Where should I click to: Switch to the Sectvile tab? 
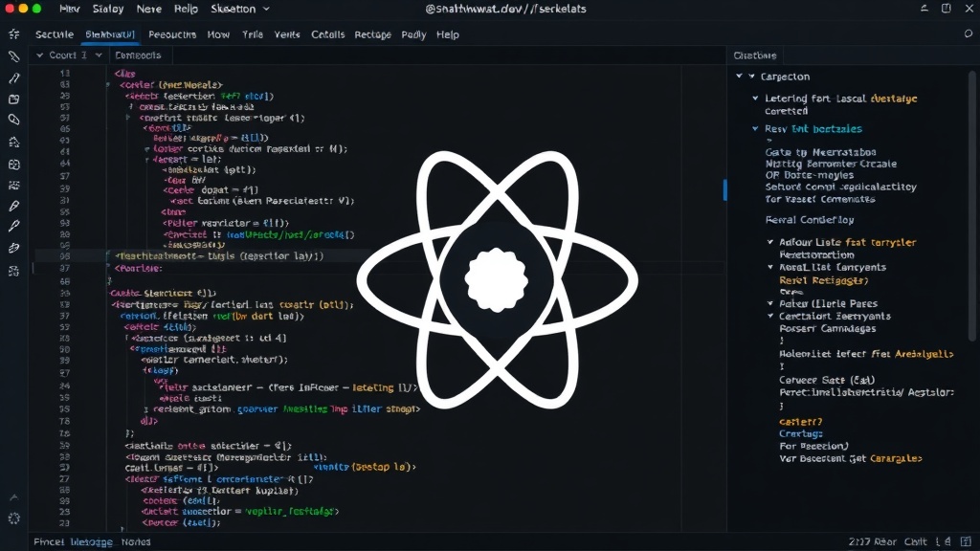tap(55, 34)
